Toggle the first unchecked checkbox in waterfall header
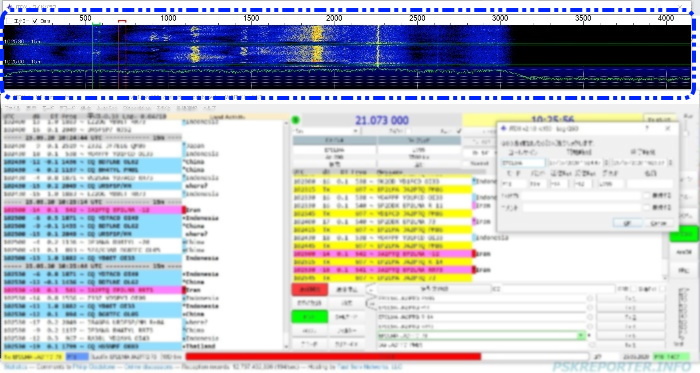The height and width of the screenshot is (373, 700). [10, 21]
